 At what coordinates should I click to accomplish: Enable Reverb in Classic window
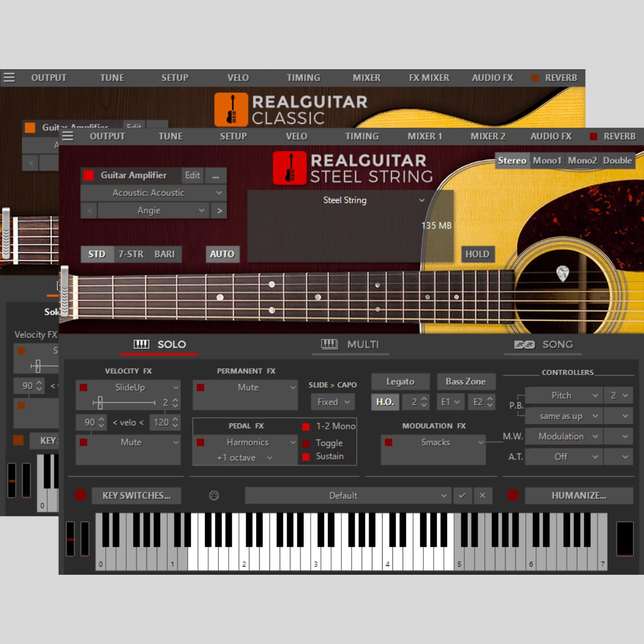pos(535,78)
